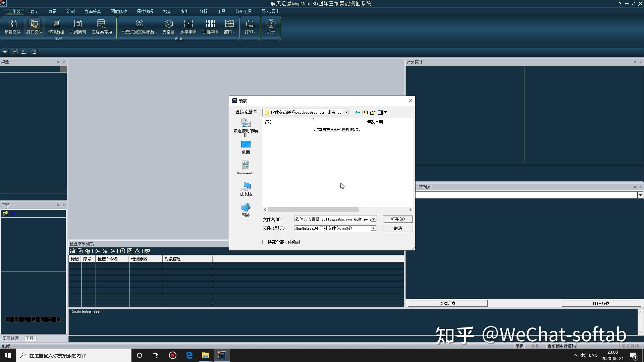
Task: Open Windows Start menu
Action: pos(8,355)
